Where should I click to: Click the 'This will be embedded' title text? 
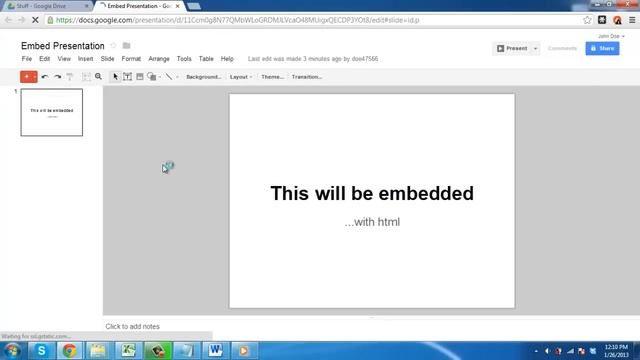[372, 193]
